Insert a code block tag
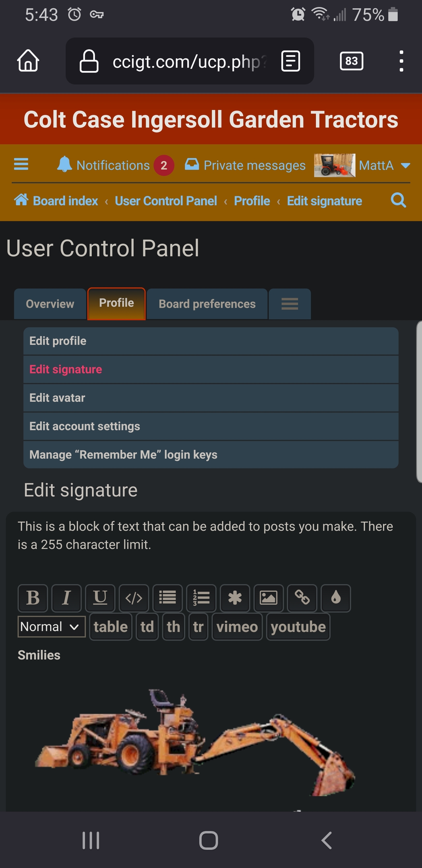This screenshot has height=868, width=422. click(134, 598)
